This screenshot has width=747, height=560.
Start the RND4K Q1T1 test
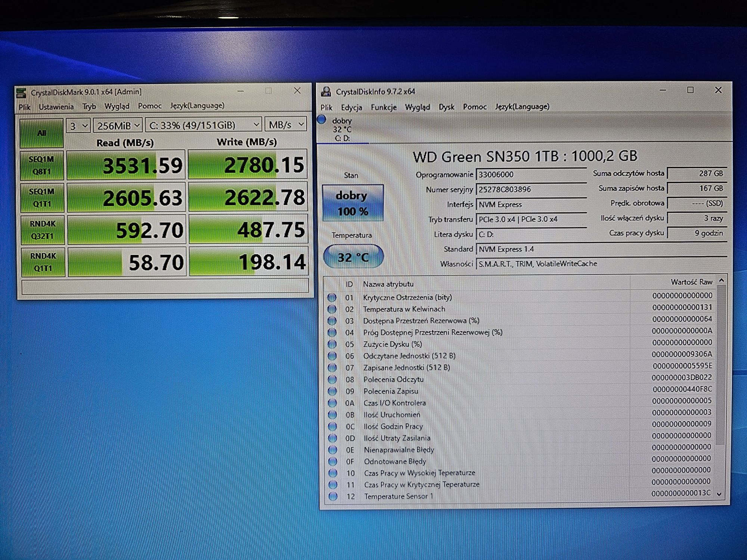point(43,262)
